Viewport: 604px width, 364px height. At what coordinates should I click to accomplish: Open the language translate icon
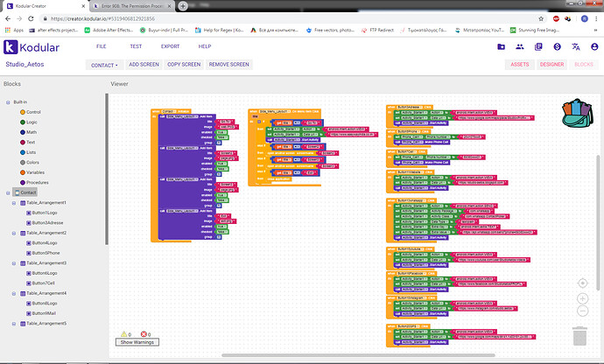pyautogui.click(x=576, y=46)
